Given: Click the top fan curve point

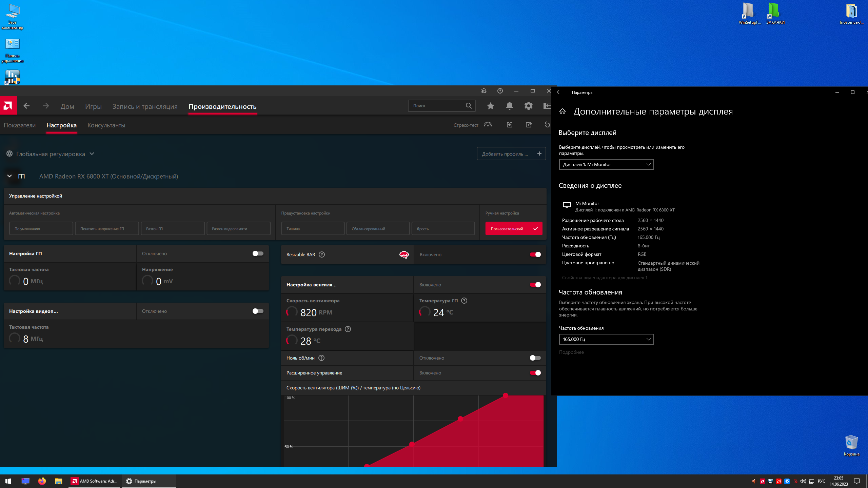Looking at the screenshot, I should tap(506, 395).
